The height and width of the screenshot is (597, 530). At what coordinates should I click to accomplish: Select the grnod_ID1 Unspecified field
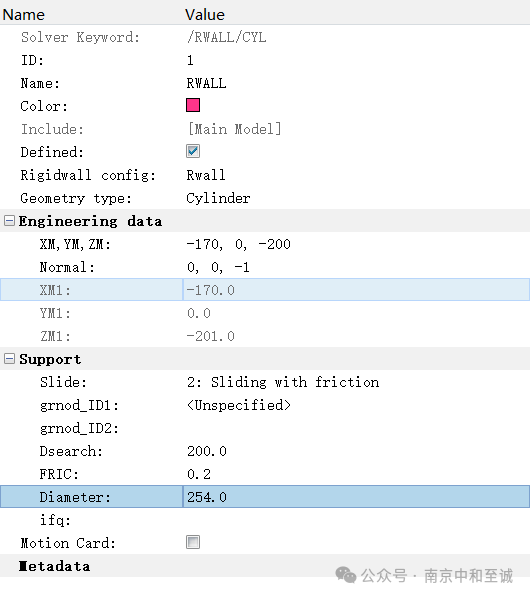pos(356,405)
